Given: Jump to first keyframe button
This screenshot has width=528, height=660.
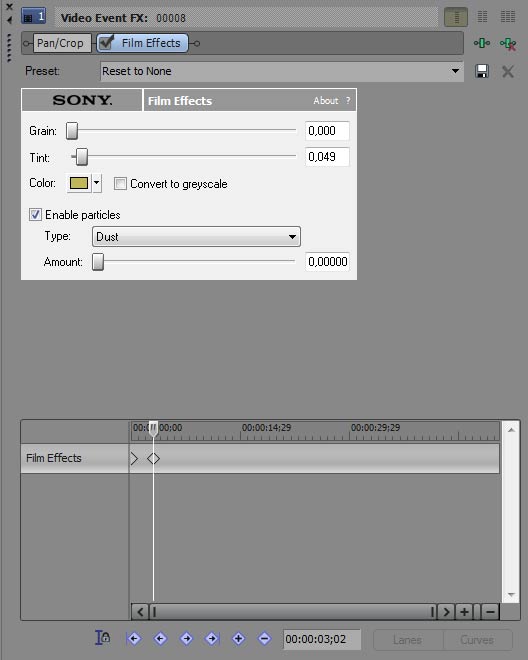Looking at the screenshot, I should coord(133,639).
